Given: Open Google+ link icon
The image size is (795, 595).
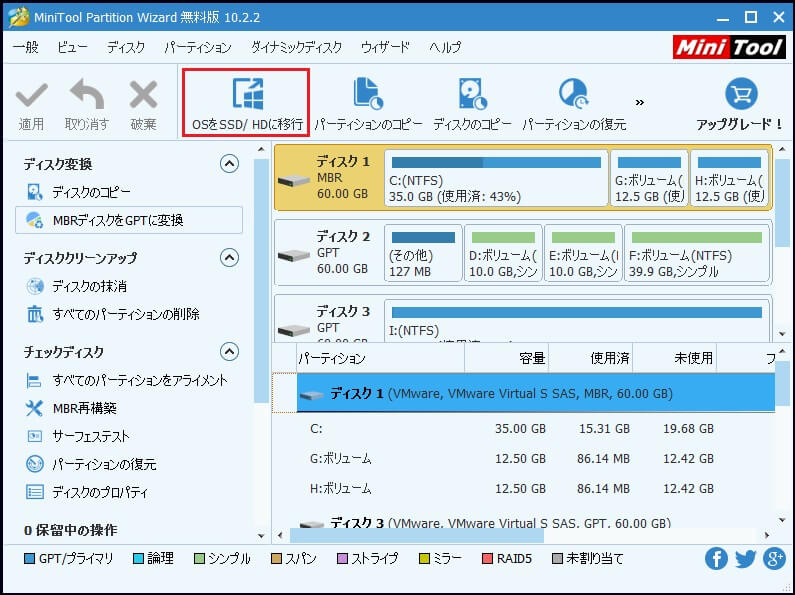Looking at the screenshot, I should [774, 559].
